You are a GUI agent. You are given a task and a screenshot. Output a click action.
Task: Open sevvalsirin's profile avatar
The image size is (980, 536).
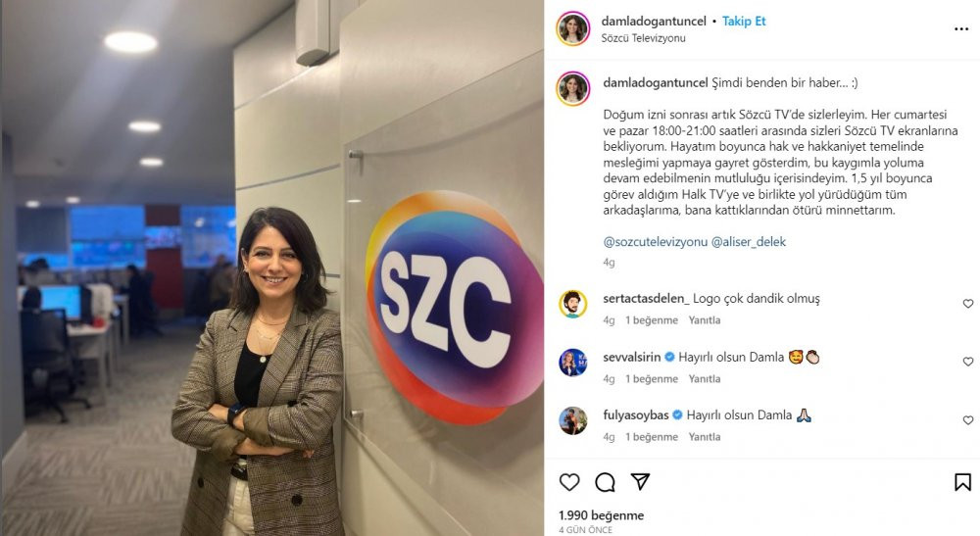pos(572,363)
